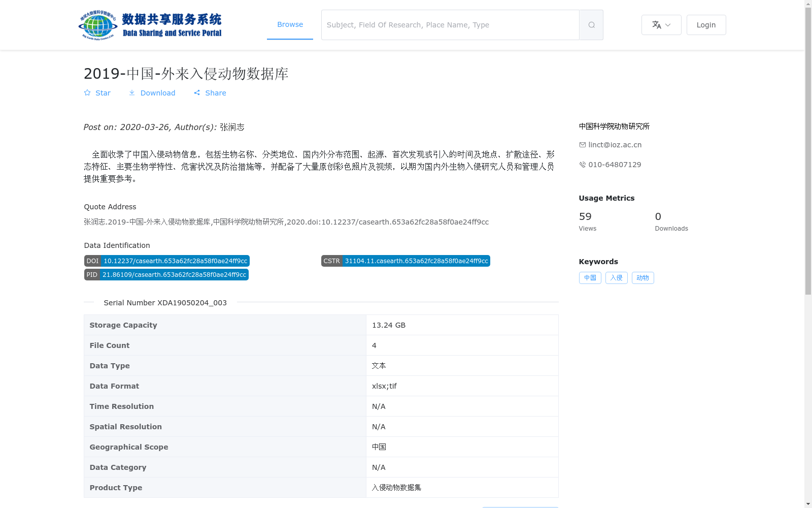The image size is (812, 508).
Task: Click the Share icon
Action: tap(197, 92)
